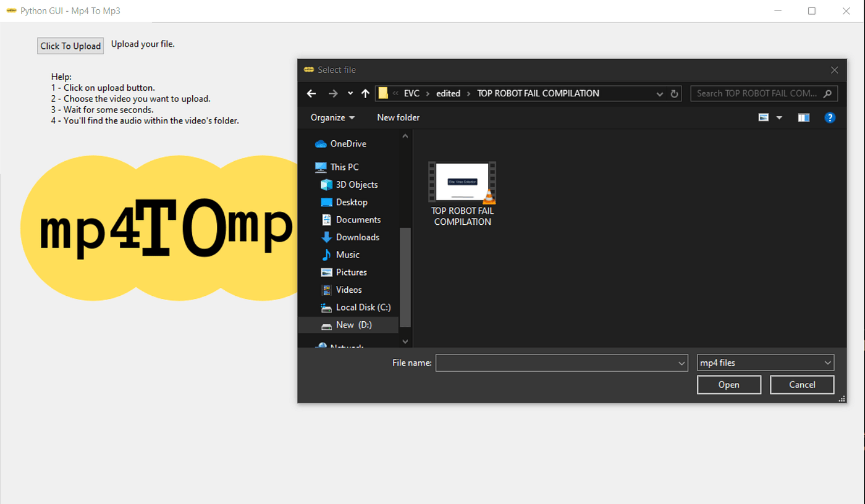Viewport: 865px width, 504px height.
Task: Refresh the current folder view
Action: pyautogui.click(x=674, y=93)
